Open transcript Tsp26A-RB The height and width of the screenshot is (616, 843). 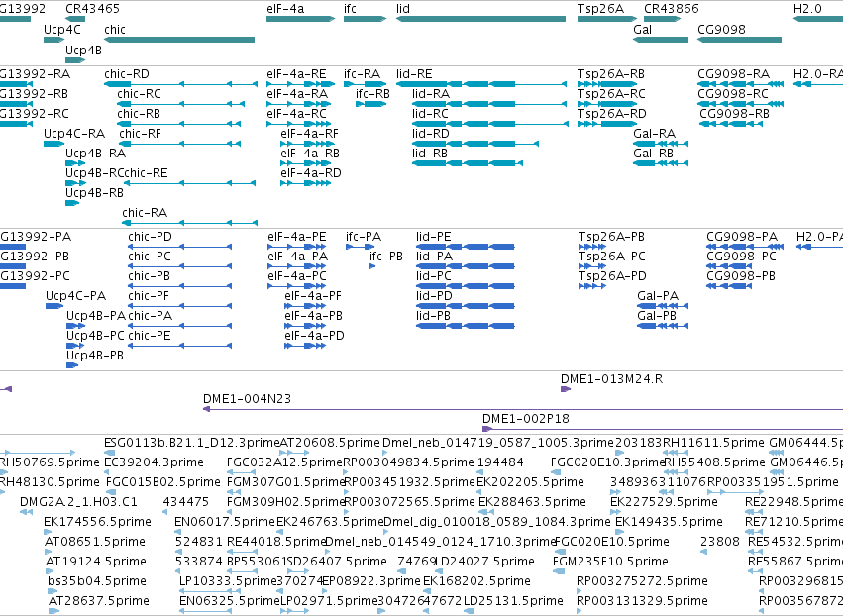tap(607, 84)
